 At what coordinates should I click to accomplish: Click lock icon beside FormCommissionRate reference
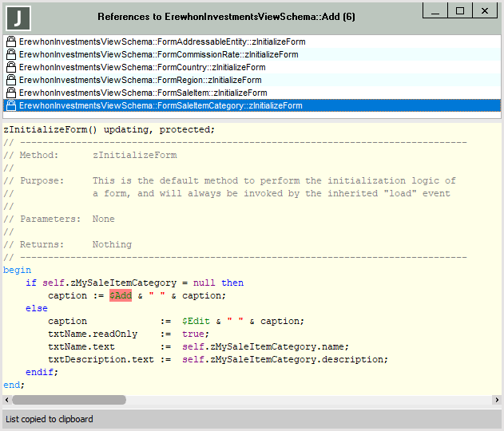pos(11,54)
